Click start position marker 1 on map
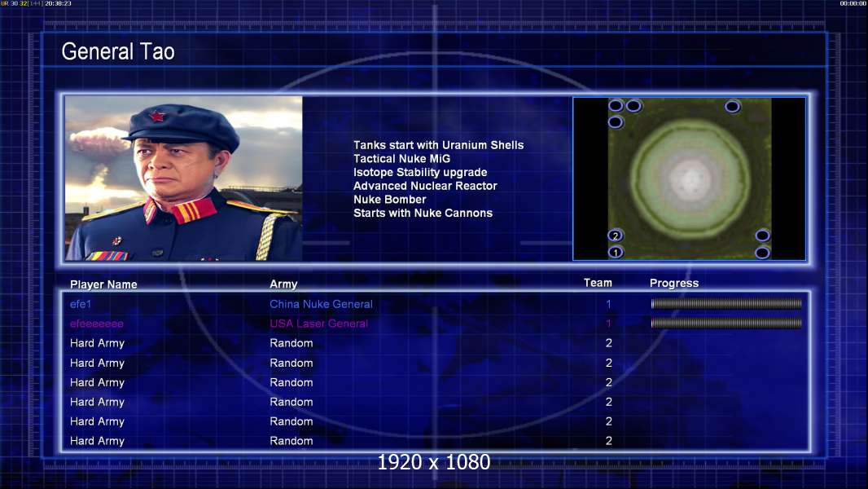Screen dimensions: 868x489 point(615,253)
